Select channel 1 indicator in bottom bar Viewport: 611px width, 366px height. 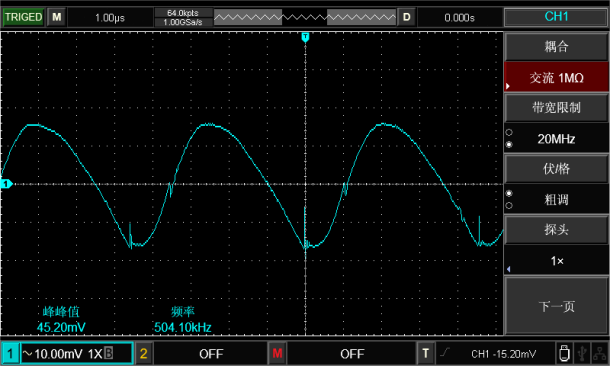[x=10, y=354]
